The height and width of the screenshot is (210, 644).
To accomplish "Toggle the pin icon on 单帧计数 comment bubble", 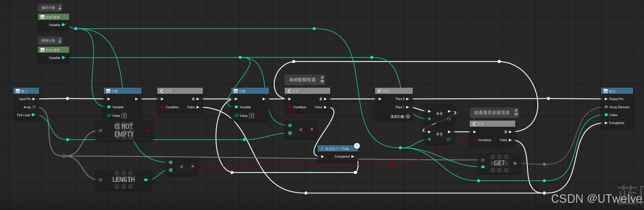I will coord(60,39).
